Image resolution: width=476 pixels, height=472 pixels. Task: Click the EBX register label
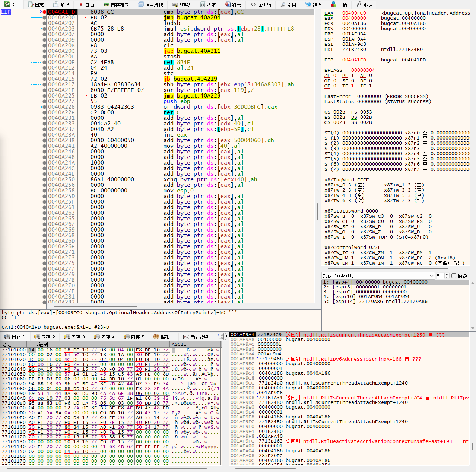pos(329,18)
